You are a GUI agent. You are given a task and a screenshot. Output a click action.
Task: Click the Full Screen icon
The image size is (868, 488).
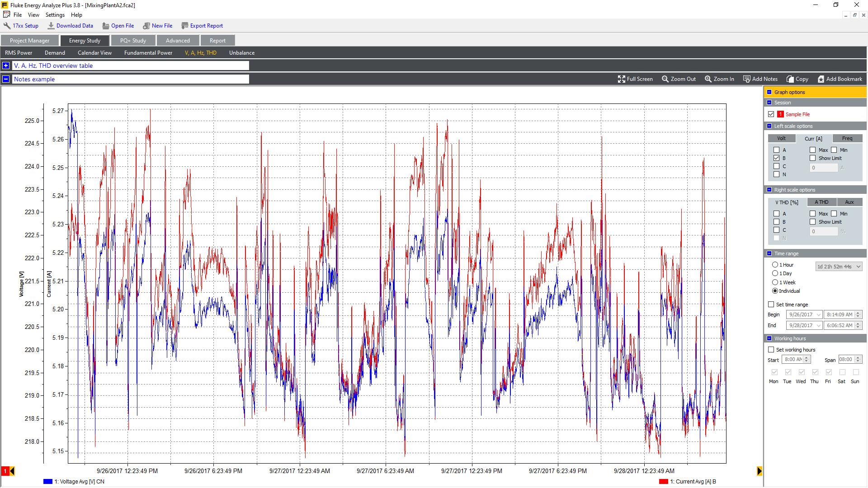click(x=622, y=79)
